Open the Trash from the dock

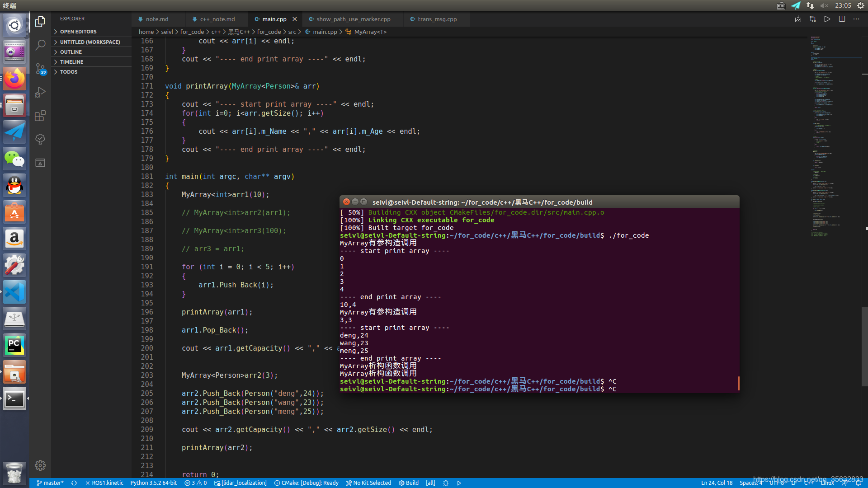pos(14,473)
